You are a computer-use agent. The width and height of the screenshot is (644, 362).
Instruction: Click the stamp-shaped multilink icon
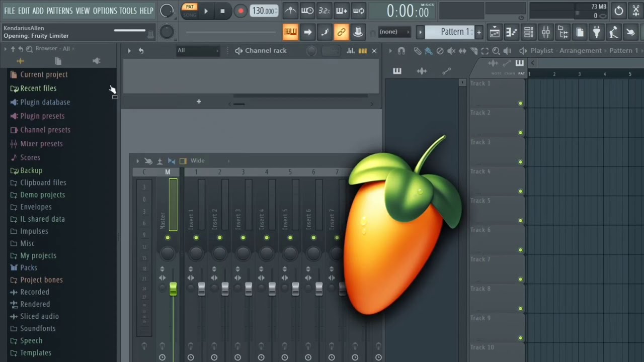tap(358, 32)
